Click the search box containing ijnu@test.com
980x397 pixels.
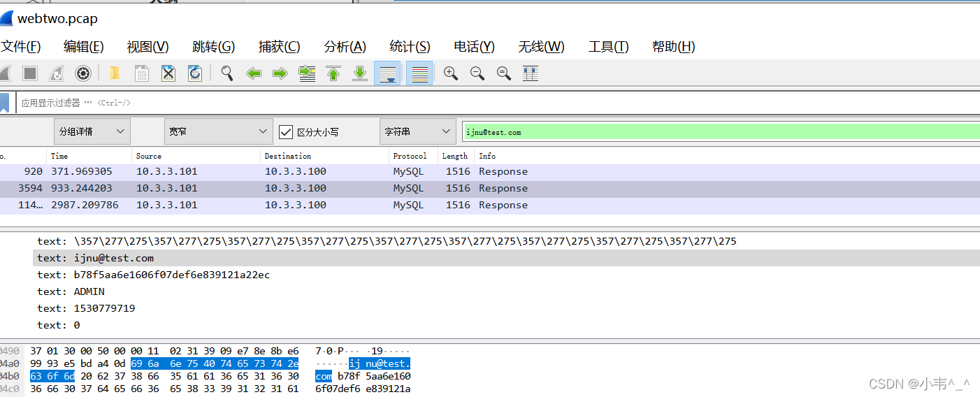click(x=721, y=131)
